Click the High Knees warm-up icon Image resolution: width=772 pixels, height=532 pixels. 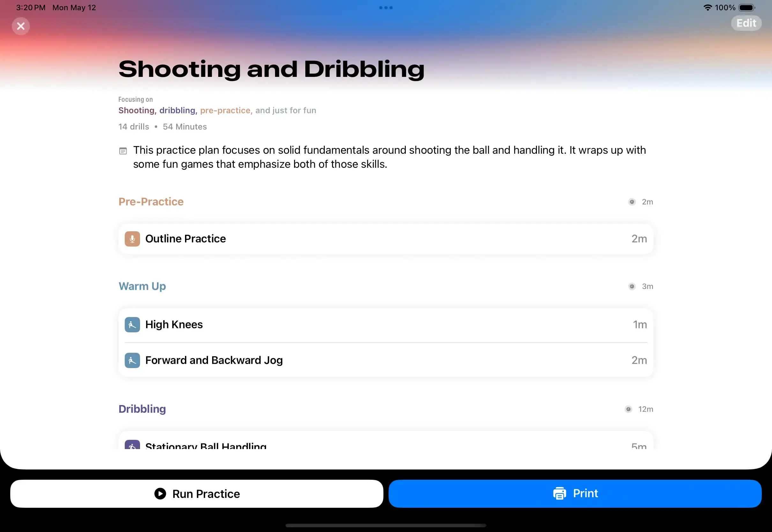click(x=132, y=325)
